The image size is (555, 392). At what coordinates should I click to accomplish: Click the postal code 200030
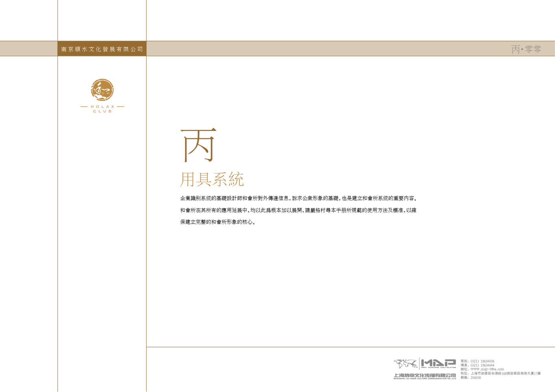(x=476, y=378)
